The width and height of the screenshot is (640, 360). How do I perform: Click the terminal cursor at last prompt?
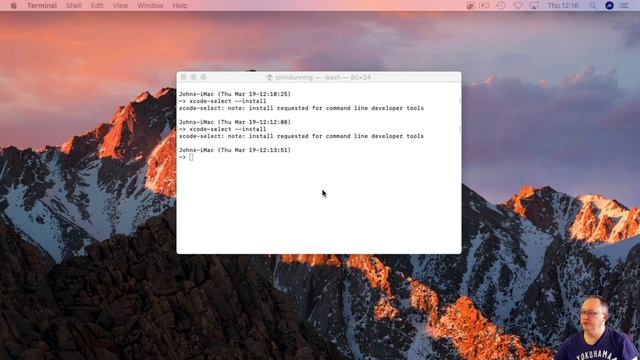pyautogui.click(x=191, y=157)
